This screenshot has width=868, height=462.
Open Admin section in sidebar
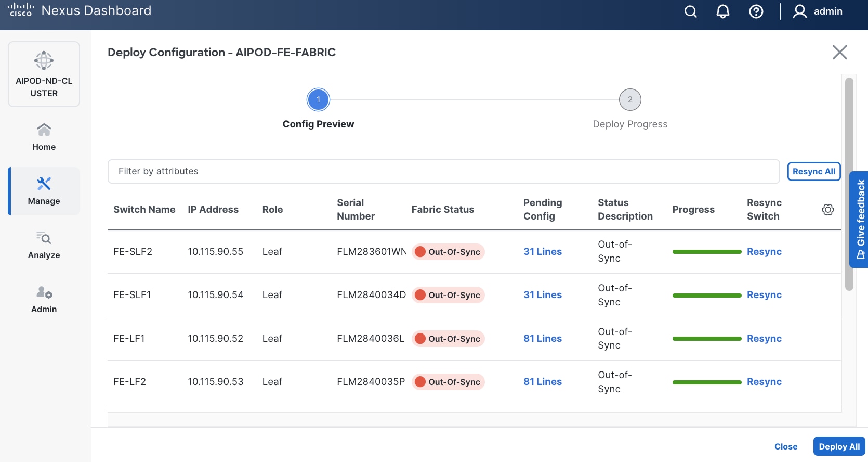[44, 299]
